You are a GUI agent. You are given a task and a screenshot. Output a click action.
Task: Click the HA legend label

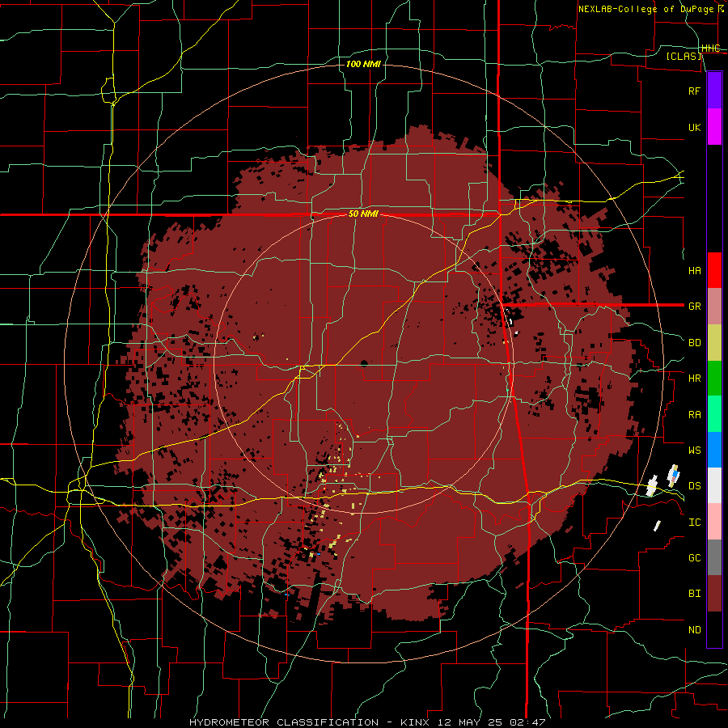[694, 270]
